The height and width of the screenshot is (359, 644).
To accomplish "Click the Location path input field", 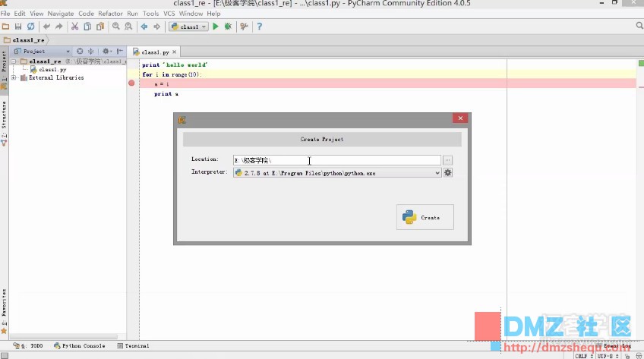I will click(x=337, y=160).
